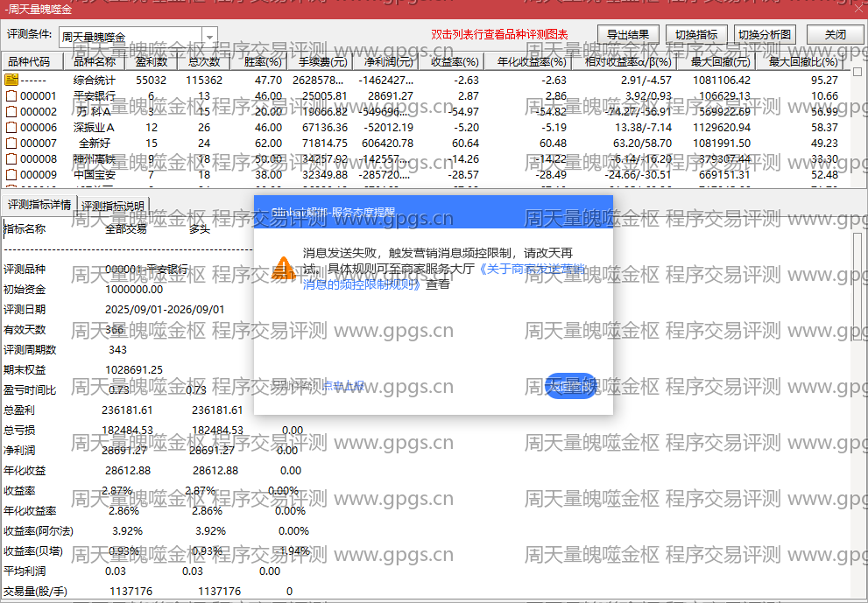868x603 pixels.
Task: Click the blue pill button in dialog
Action: 571,386
